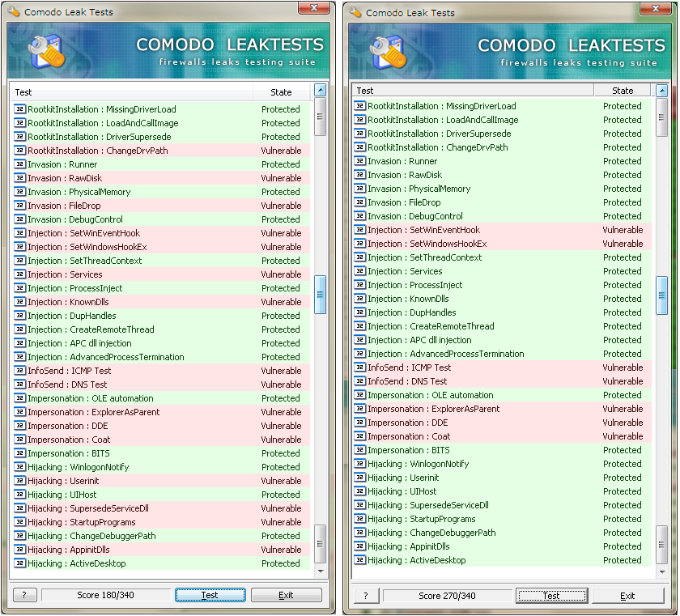This screenshot has height=616, width=680.
Task: Close the right Comodo Leak Tests window
Action: coord(657,8)
